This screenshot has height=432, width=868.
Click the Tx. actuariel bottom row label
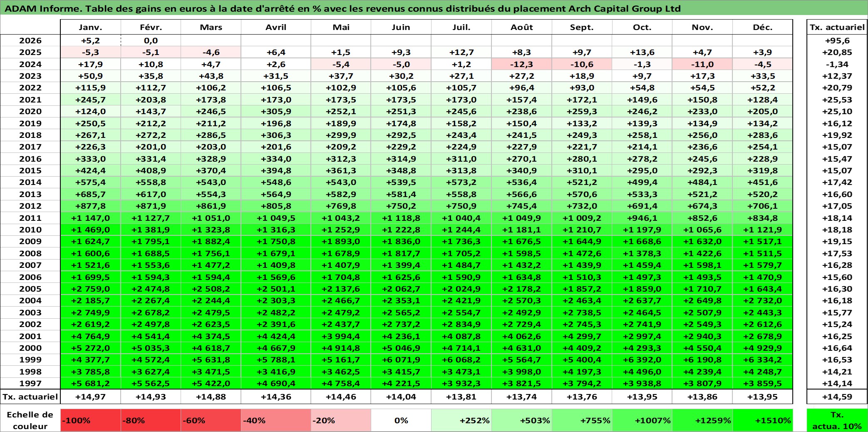(30, 397)
